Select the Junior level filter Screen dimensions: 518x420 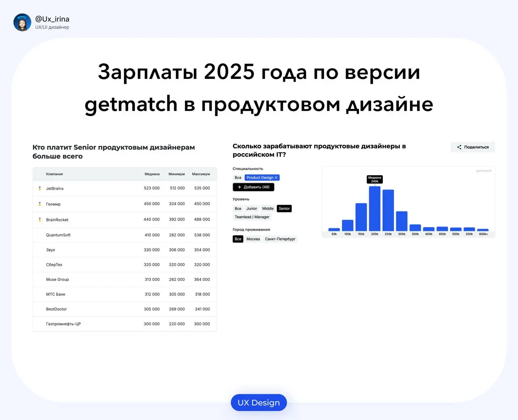[252, 209]
